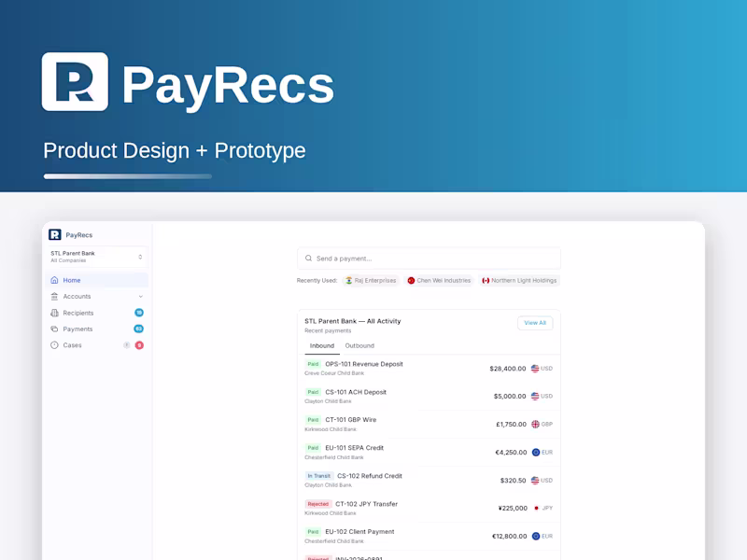Click the USD flag on $28,400.00 row

(x=535, y=369)
